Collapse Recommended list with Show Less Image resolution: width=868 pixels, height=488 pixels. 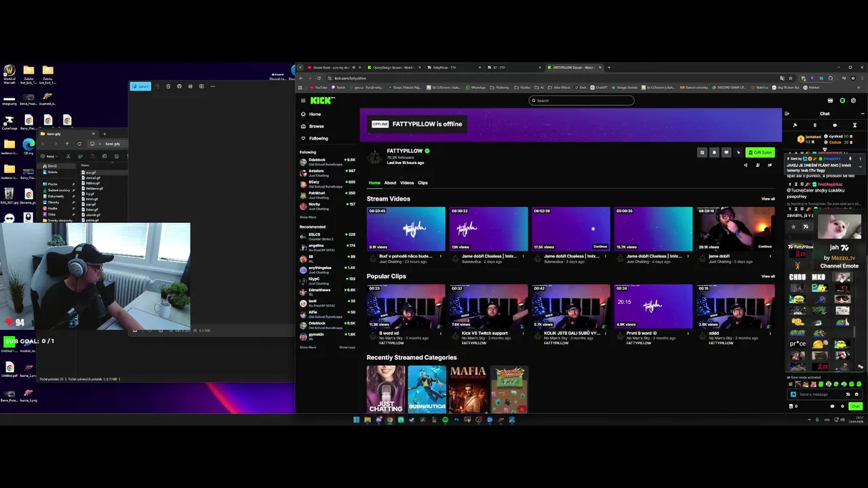coord(347,347)
